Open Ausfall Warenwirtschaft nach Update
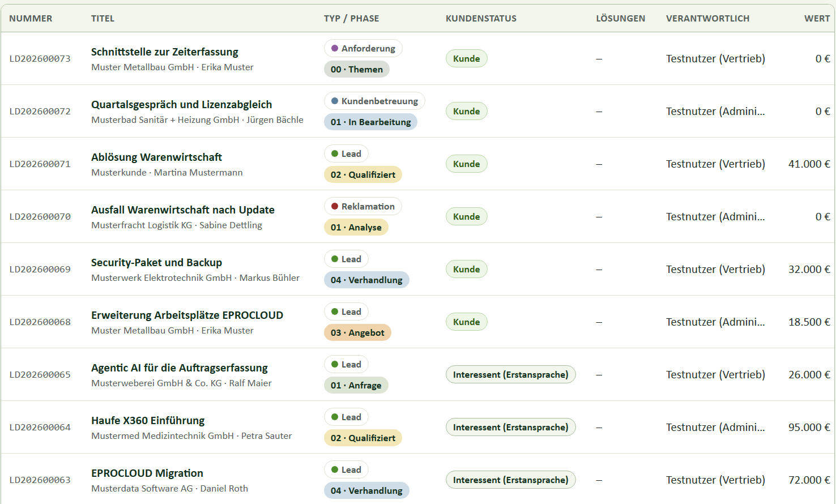Screen dimensions: 836x504 182,210
